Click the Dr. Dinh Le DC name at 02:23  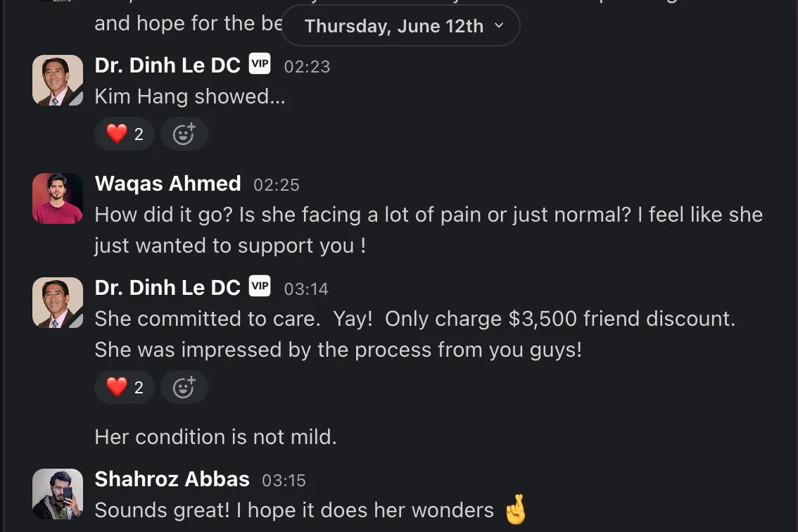[167, 65]
